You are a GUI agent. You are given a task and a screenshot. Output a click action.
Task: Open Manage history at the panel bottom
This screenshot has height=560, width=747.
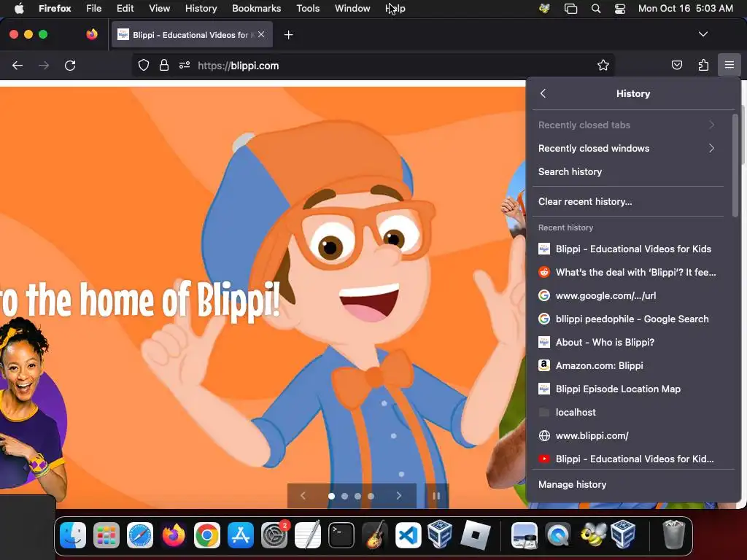click(x=633, y=484)
